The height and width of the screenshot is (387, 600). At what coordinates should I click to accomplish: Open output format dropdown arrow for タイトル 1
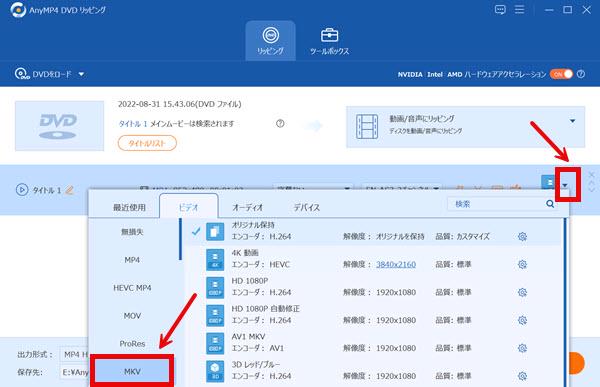tap(565, 185)
